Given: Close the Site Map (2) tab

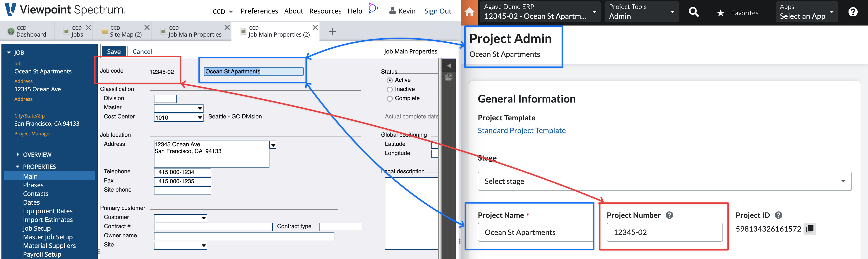Looking at the screenshot, I should [147, 27].
